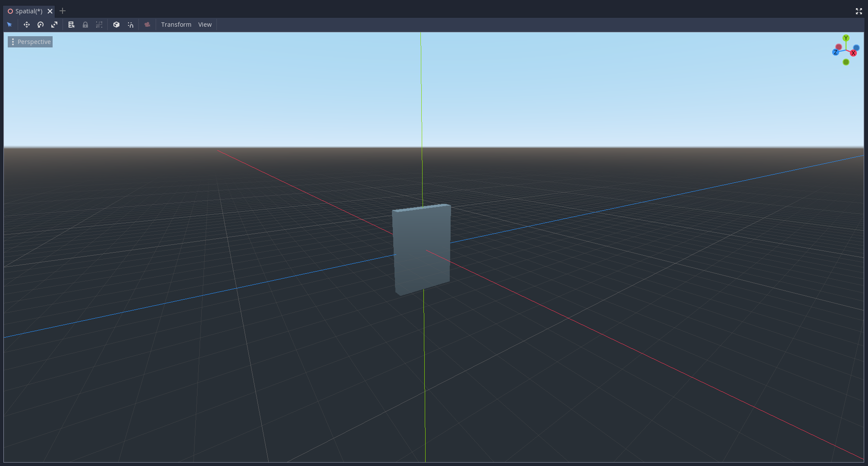
Task: Click the Spatial tab title
Action: [29, 10]
